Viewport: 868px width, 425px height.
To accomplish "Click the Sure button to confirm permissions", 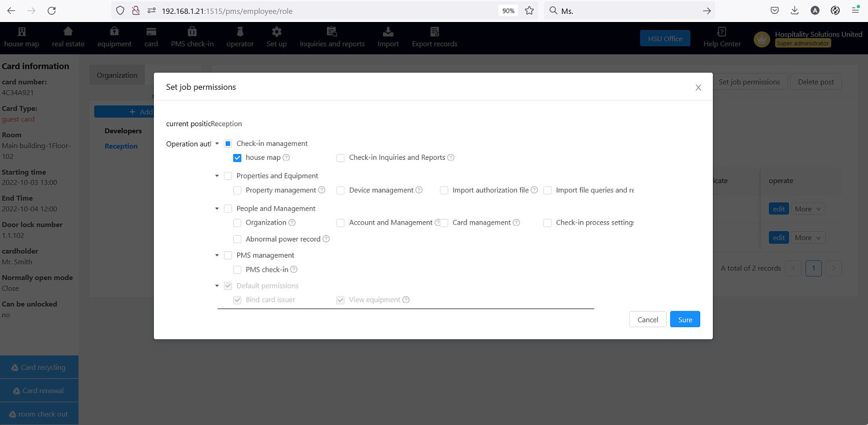I will 685,320.
